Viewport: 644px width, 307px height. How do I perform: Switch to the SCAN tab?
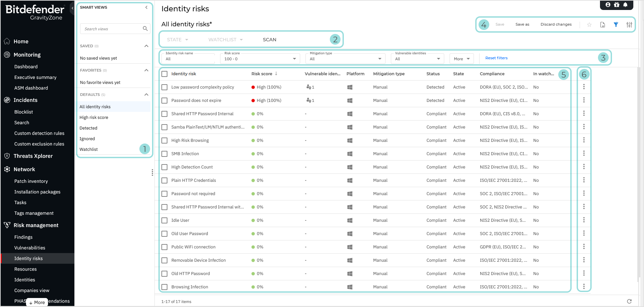coord(269,39)
